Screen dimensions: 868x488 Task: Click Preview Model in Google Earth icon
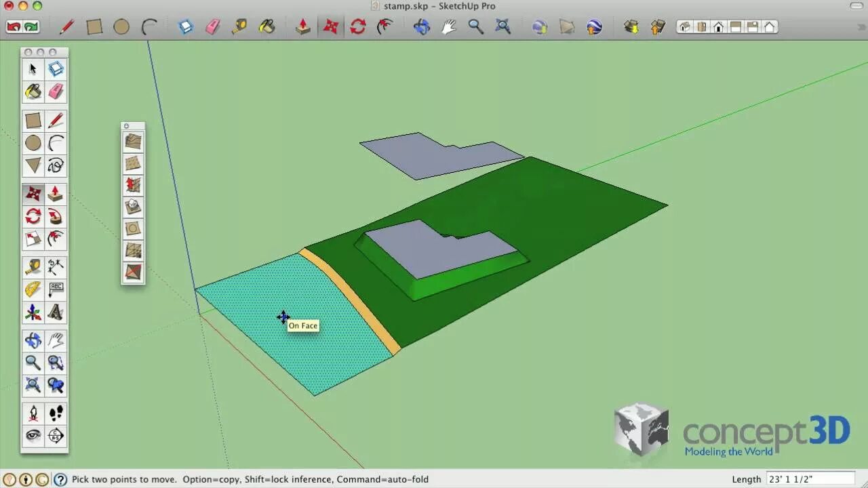594,27
